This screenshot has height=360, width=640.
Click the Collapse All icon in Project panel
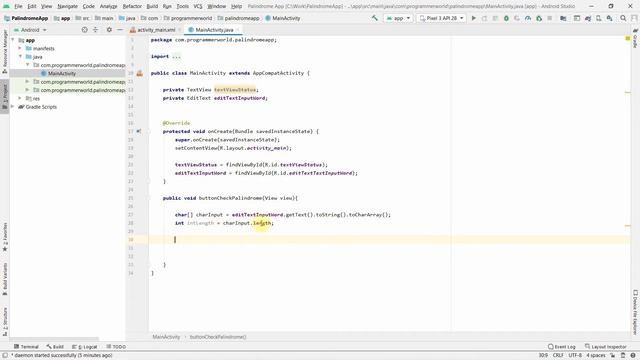click(x=96, y=30)
